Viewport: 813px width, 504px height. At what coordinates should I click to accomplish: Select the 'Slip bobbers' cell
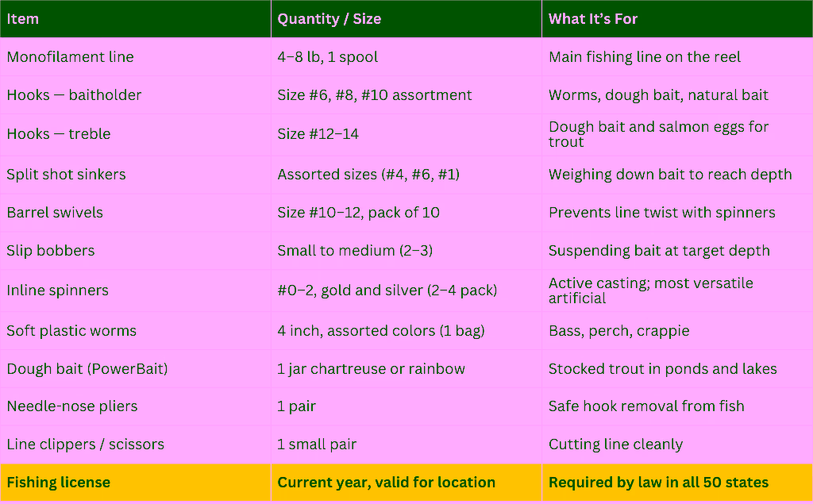click(51, 251)
